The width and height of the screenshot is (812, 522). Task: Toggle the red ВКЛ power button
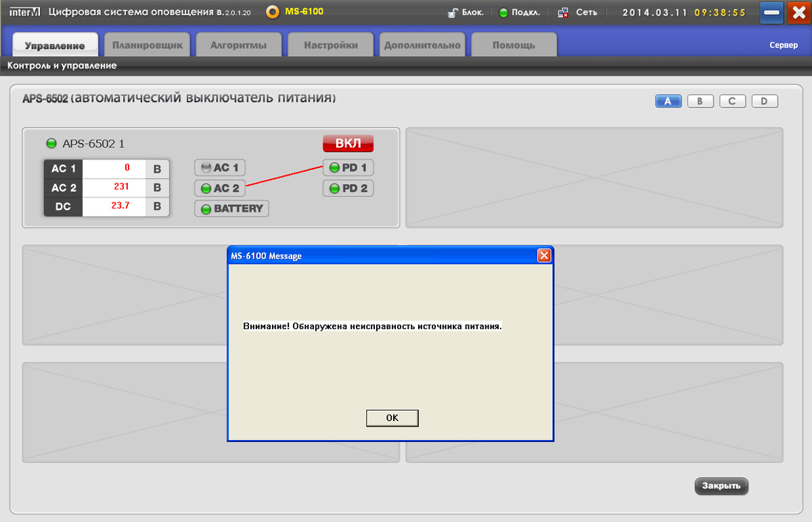coord(348,144)
